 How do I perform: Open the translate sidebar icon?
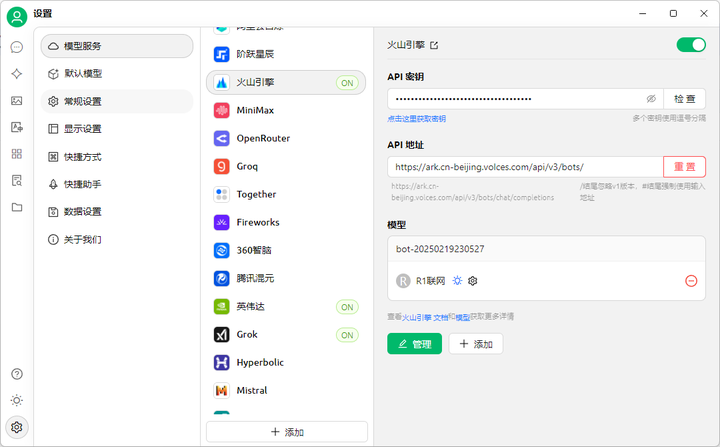(x=17, y=127)
